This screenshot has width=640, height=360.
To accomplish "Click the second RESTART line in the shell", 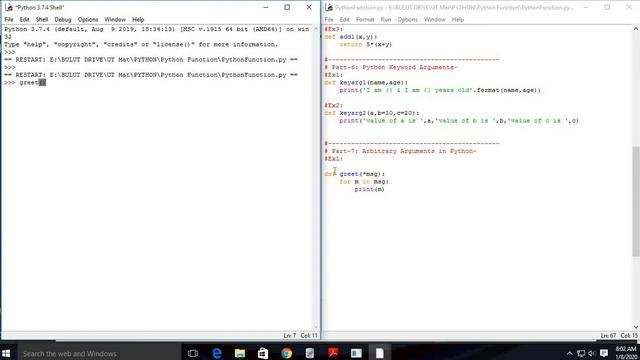I will (151, 75).
